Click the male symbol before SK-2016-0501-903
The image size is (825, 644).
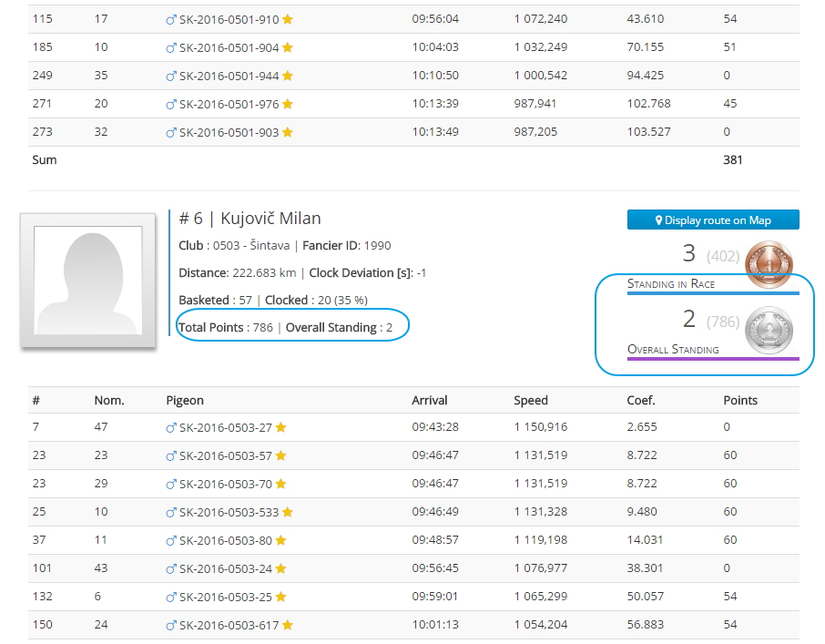pos(171,132)
